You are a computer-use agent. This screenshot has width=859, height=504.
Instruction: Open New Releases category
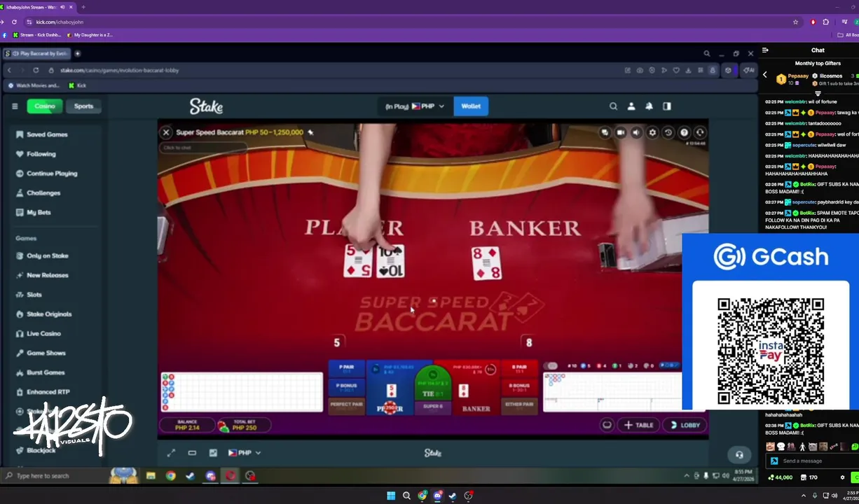(48, 275)
